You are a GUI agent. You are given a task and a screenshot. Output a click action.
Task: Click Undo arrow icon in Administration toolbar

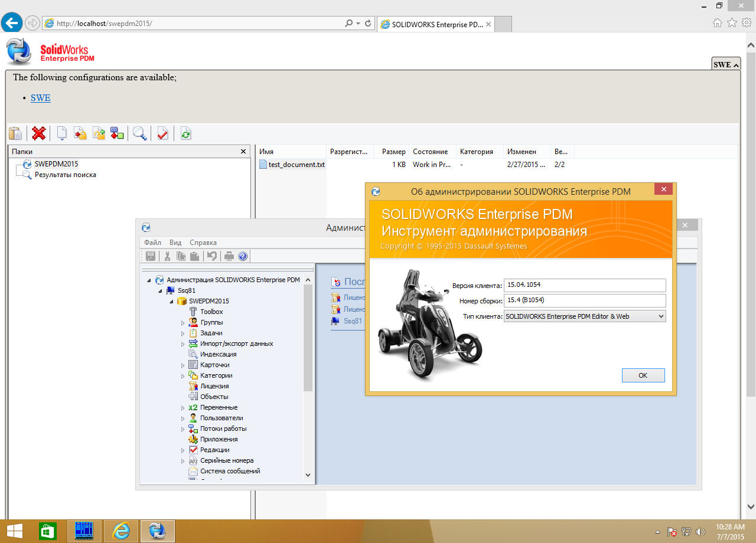point(211,256)
